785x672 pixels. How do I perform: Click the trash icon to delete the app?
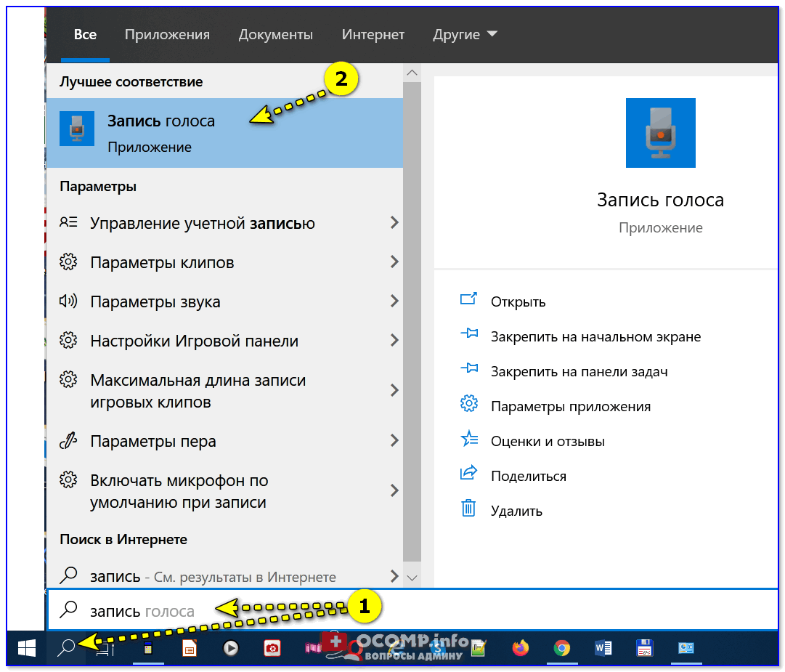[x=469, y=509]
